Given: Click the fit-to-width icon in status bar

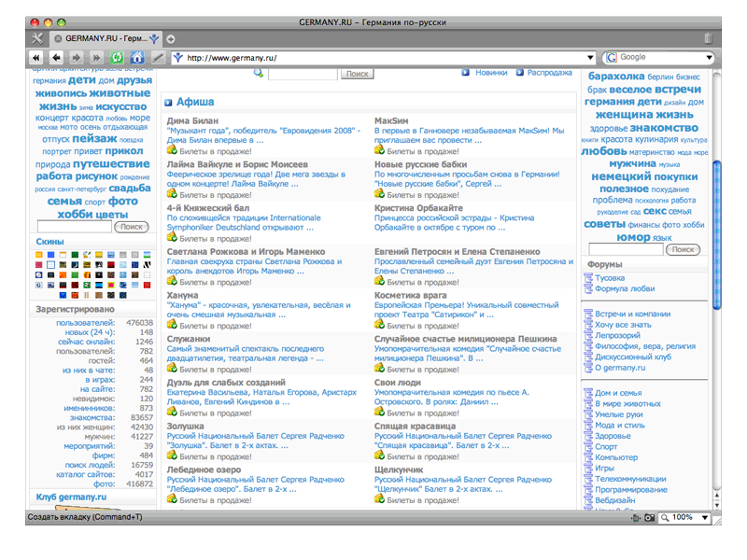Looking at the screenshot, I should [636, 518].
